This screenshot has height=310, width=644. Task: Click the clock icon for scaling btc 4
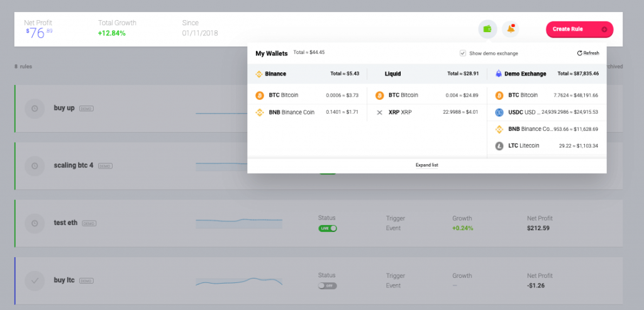[35, 166]
